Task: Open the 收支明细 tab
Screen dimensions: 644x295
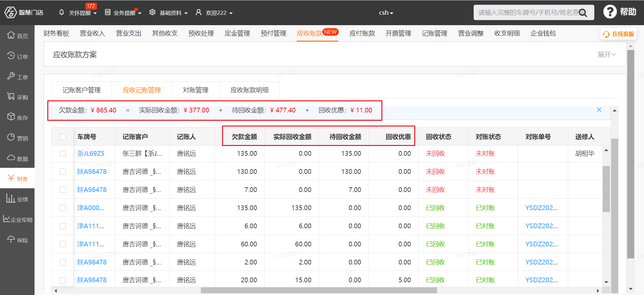Action: (x=507, y=33)
